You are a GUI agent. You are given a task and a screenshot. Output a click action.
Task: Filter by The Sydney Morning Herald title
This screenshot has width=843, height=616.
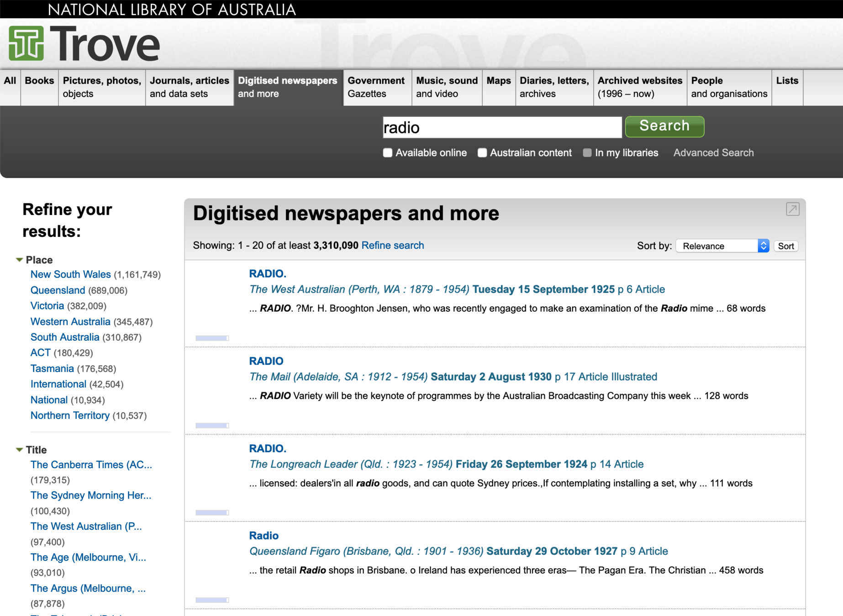click(x=91, y=496)
